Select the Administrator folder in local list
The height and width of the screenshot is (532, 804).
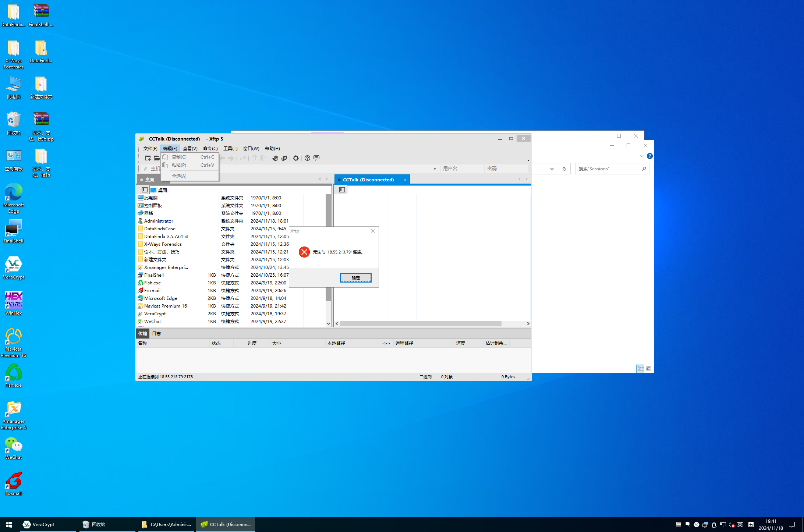pos(155,221)
